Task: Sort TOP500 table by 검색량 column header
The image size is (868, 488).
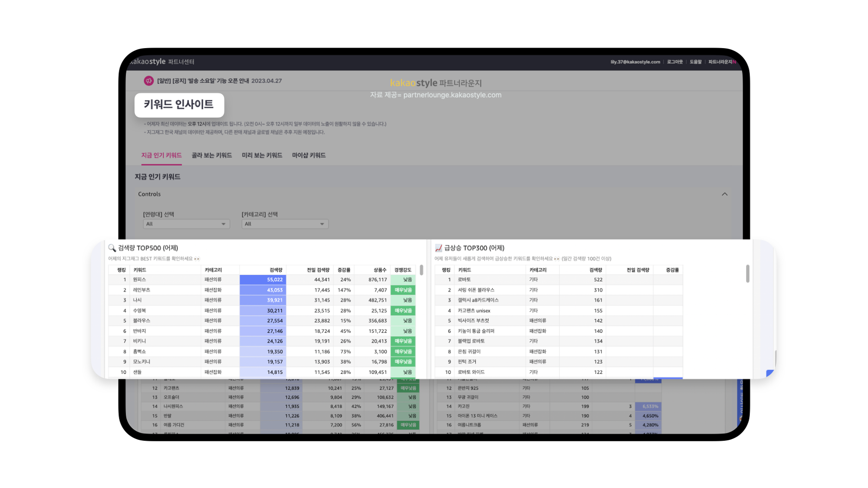Action: click(276, 270)
